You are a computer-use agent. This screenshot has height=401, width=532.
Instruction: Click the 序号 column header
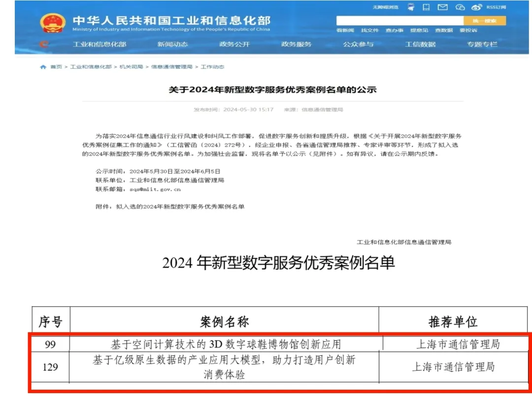51,321
